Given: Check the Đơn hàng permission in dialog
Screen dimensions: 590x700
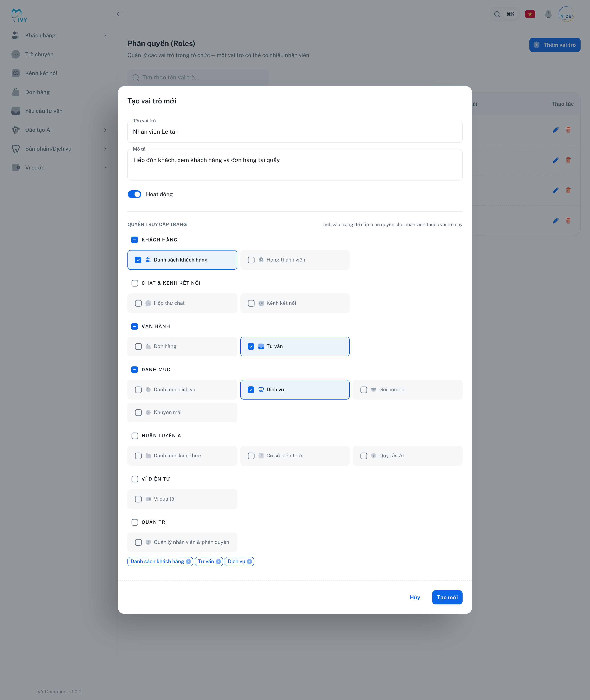Looking at the screenshot, I should pyautogui.click(x=138, y=346).
